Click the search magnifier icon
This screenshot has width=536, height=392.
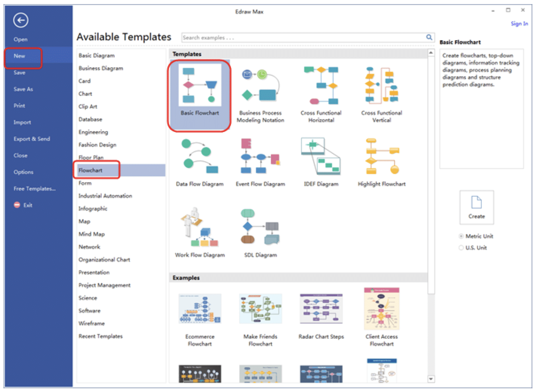pyautogui.click(x=429, y=37)
